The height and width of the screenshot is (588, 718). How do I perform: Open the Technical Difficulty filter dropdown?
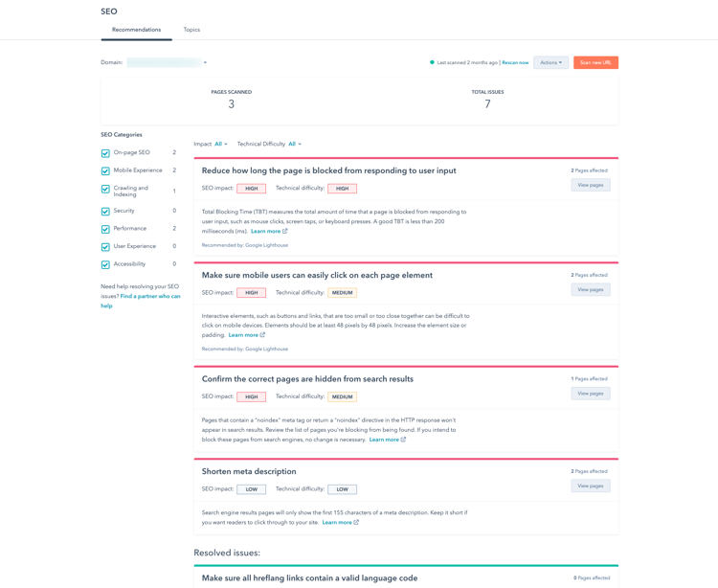tap(295, 144)
